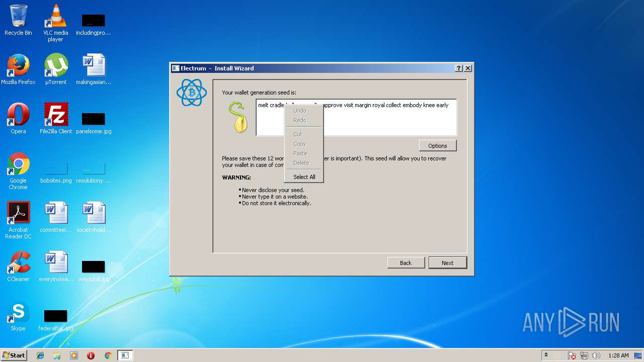
Task: Close the Electrum Install Wizard
Action: tap(468, 68)
